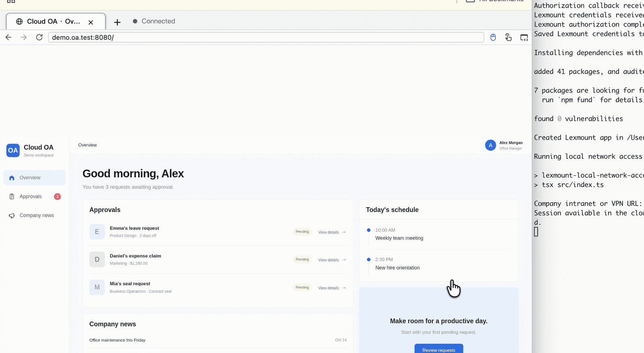This screenshot has height=353, width=644.
Task: Select the Cloud OA browser tab
Action: (56, 22)
